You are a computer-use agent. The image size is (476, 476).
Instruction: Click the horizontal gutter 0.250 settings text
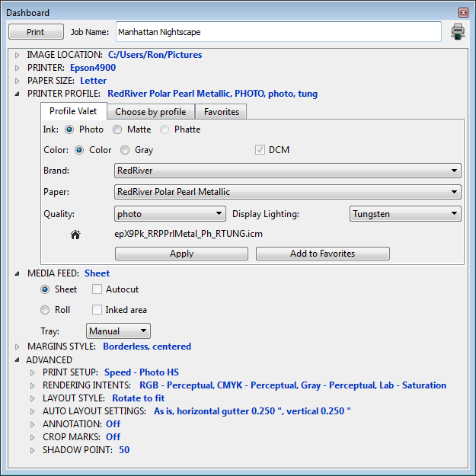point(252,411)
